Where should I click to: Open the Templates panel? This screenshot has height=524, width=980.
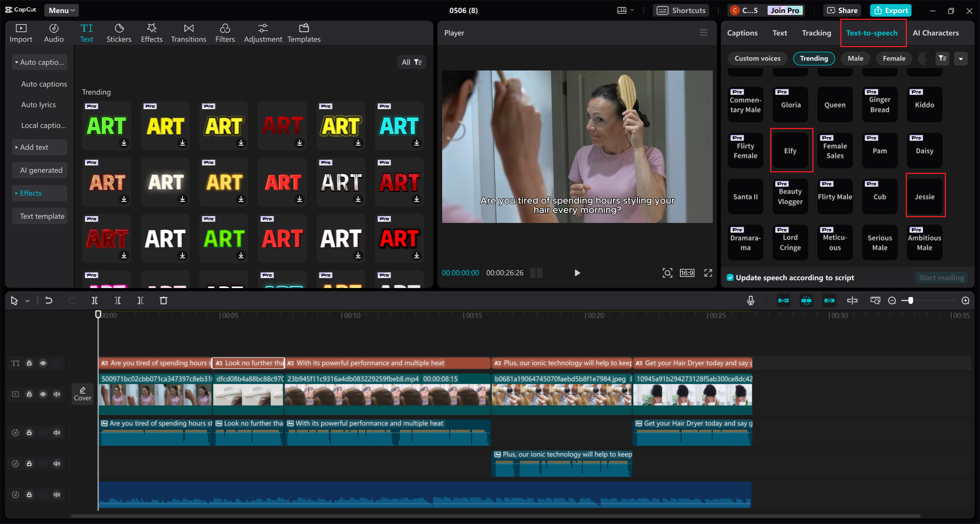304,33
